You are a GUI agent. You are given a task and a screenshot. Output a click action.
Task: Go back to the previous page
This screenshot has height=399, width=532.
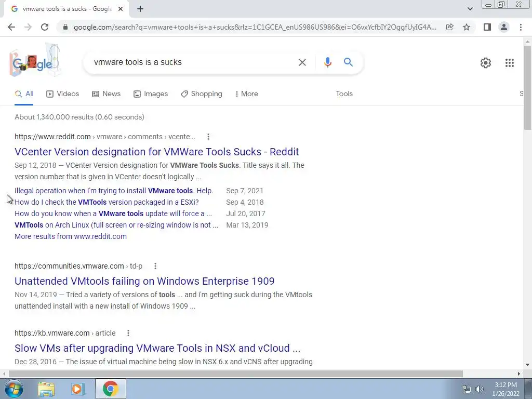pos(11,27)
